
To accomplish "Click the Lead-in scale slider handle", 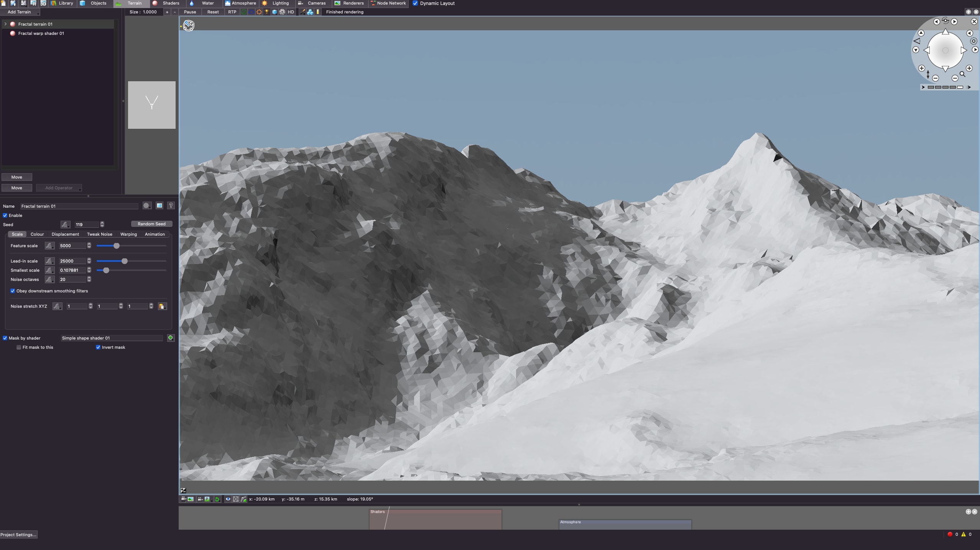I will click(124, 261).
